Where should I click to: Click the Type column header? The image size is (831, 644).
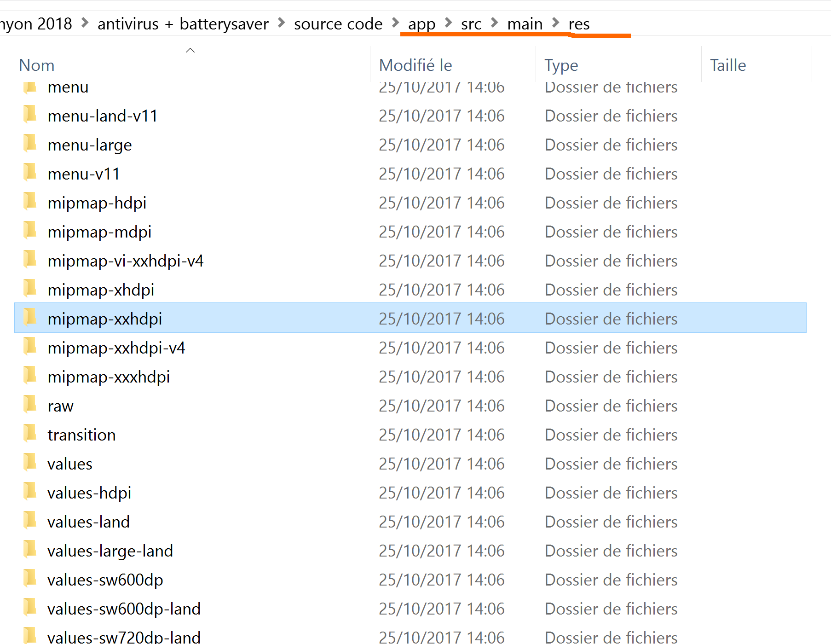tap(561, 65)
